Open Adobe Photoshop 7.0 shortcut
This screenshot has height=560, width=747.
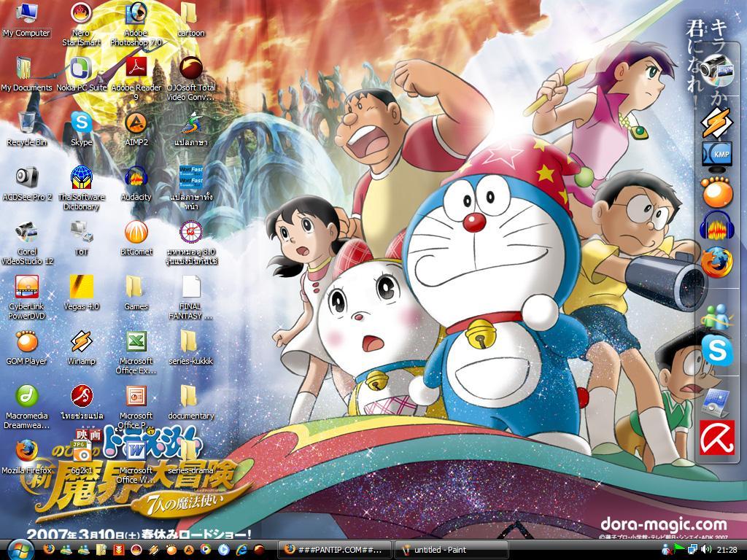click(x=136, y=24)
